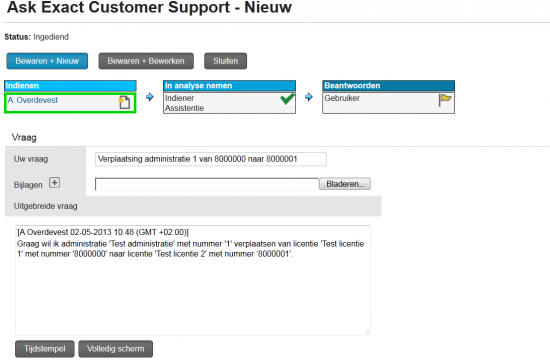Screen dimensions: 550x360
Task: Click the attachment file path field
Action: [x=207, y=184]
